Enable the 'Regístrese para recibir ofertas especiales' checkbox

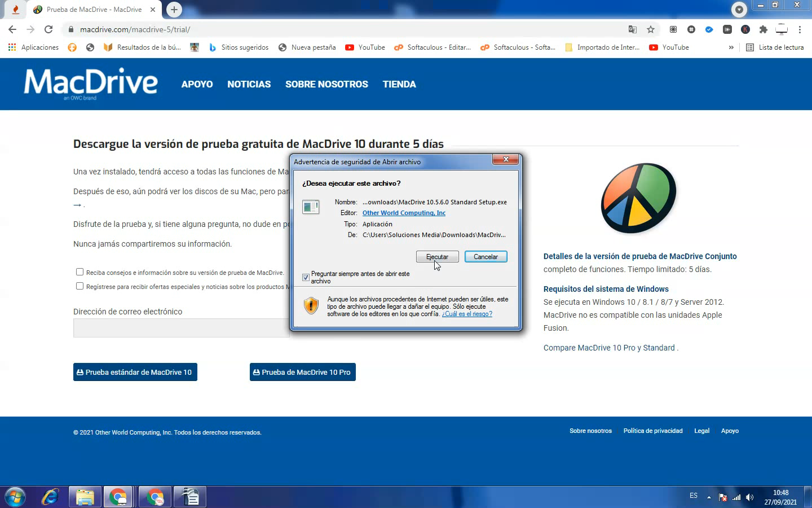pyautogui.click(x=80, y=286)
